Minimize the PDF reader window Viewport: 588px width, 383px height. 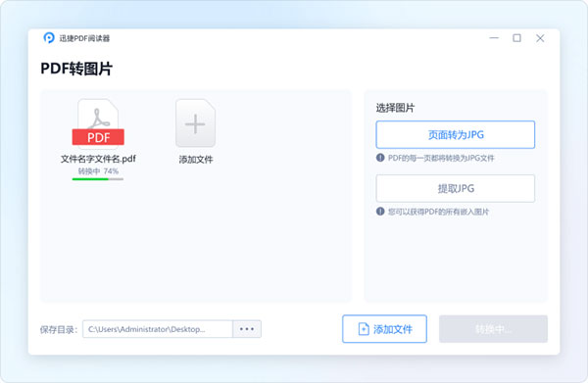point(494,38)
